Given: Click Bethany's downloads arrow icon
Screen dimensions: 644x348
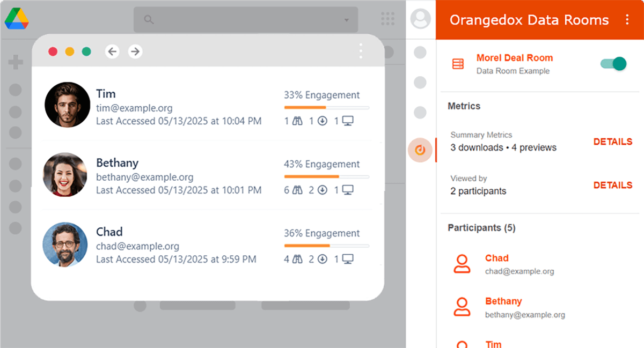Looking at the screenshot, I should pyautogui.click(x=323, y=190).
